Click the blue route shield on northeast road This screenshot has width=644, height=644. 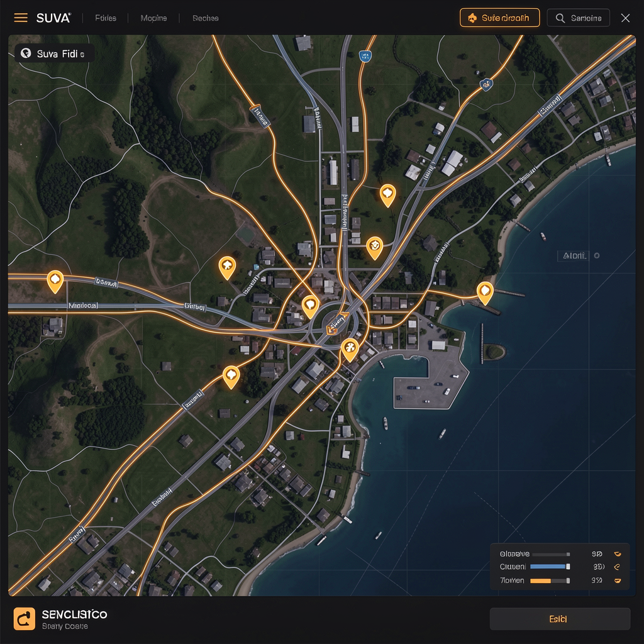[x=486, y=84]
